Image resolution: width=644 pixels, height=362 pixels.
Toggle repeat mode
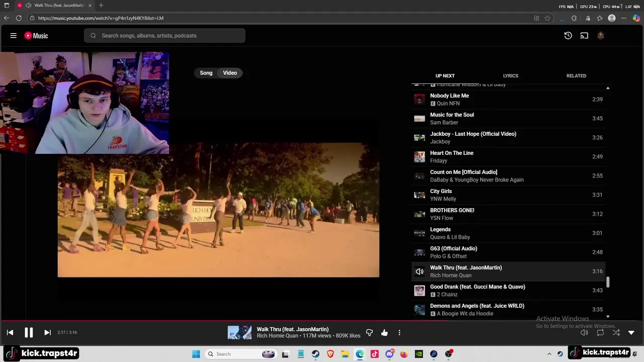coord(600,333)
